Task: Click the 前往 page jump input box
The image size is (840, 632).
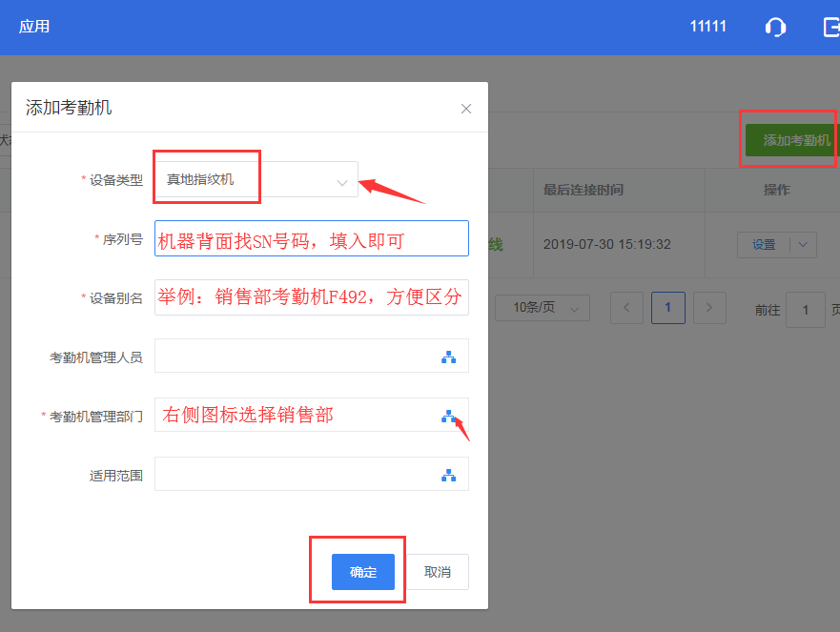Action: [x=805, y=310]
